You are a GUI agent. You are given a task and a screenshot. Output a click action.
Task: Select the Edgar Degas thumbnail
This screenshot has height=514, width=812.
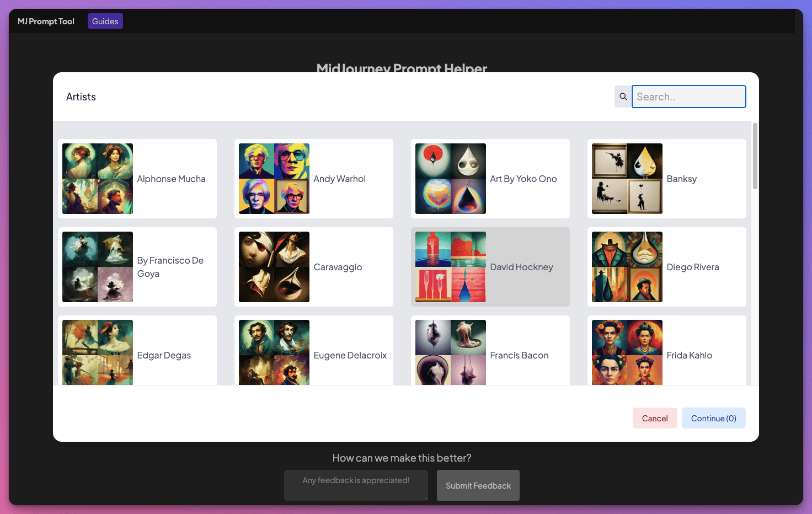(x=98, y=352)
